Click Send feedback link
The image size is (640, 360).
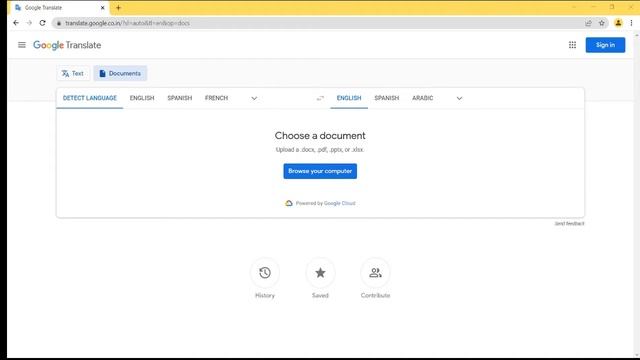(569, 224)
